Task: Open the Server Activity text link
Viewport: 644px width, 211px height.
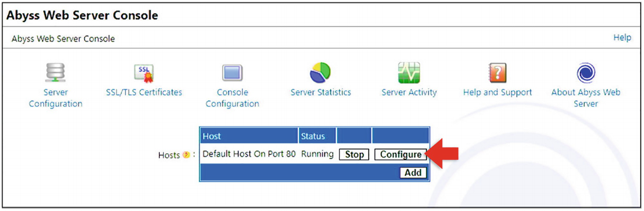Action: [409, 93]
